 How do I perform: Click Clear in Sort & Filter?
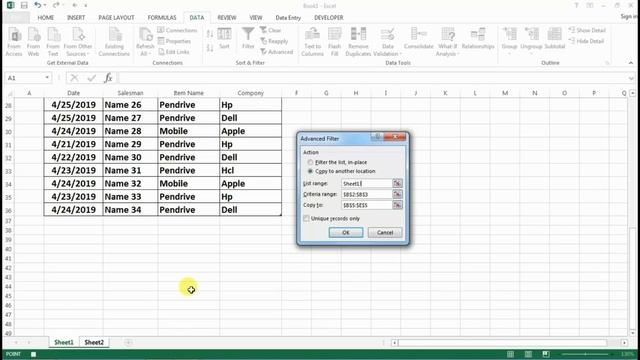(271, 30)
